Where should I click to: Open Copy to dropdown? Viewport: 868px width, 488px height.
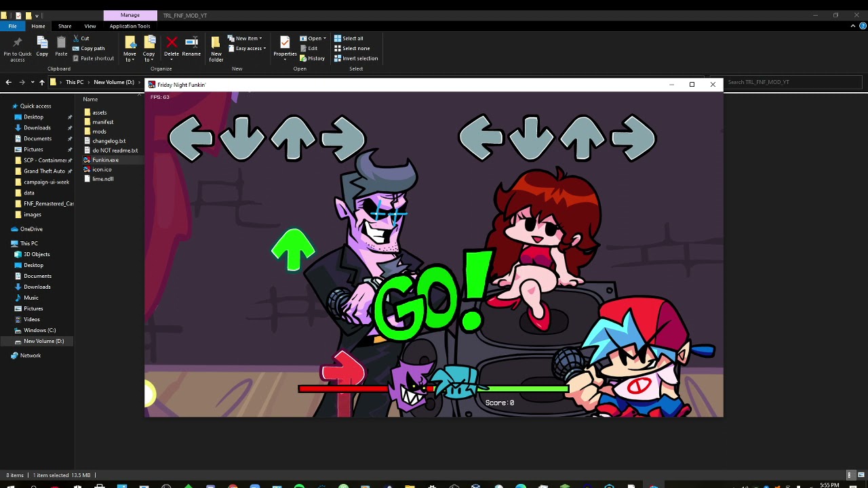click(x=149, y=49)
